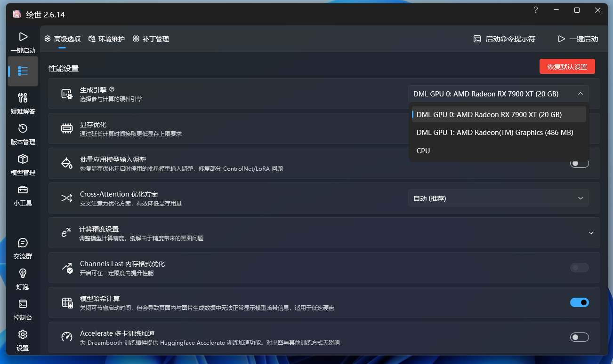This screenshot has width=613, height=364.
Task: Expand the 计算精度设置 section
Action: coord(592,233)
